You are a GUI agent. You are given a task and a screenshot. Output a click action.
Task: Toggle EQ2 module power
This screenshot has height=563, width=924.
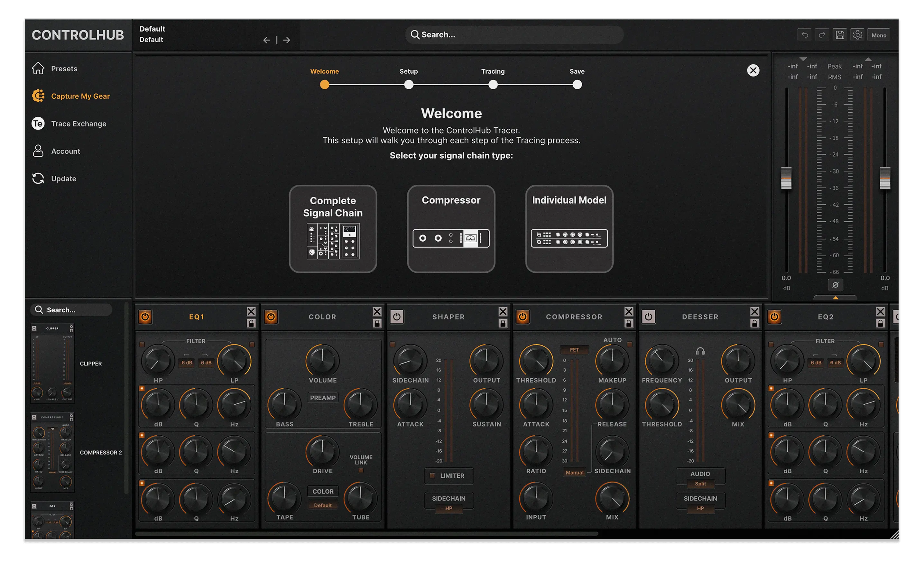point(774,317)
